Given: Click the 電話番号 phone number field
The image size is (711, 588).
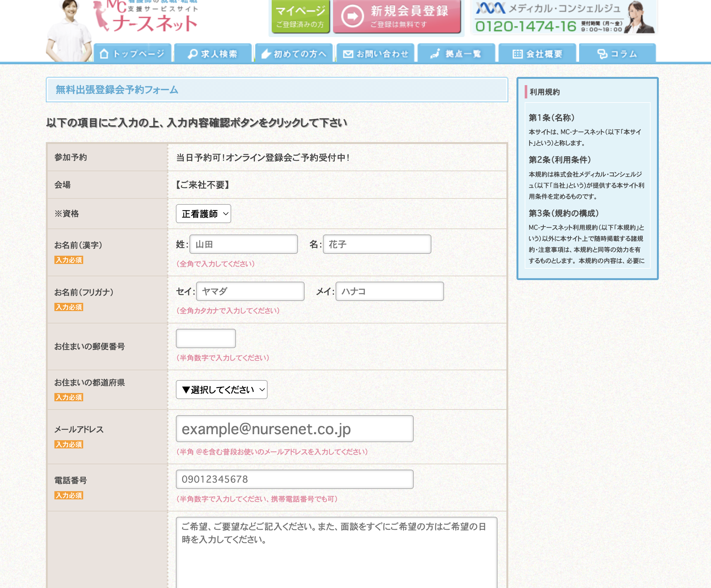Looking at the screenshot, I should 294,479.
